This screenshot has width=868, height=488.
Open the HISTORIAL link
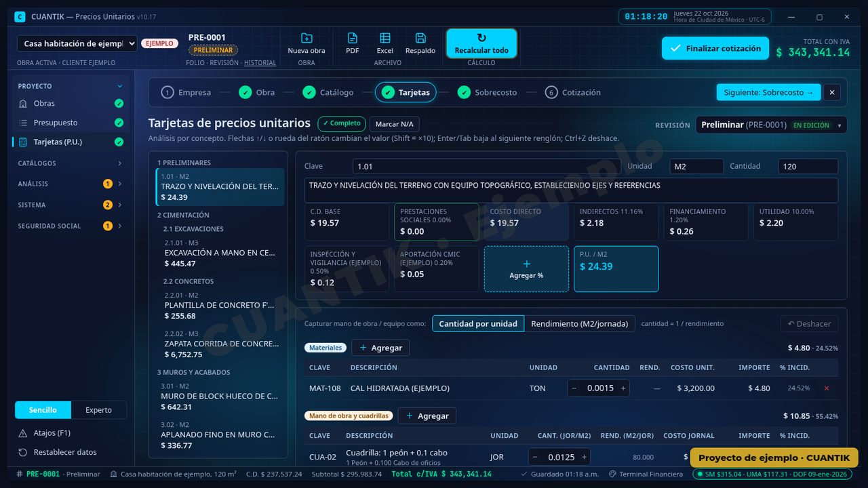click(x=260, y=63)
